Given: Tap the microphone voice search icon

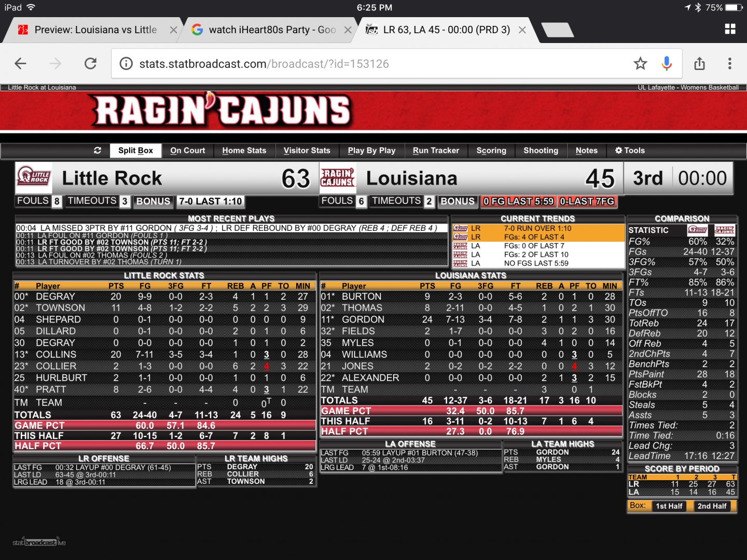Looking at the screenshot, I should (x=667, y=64).
